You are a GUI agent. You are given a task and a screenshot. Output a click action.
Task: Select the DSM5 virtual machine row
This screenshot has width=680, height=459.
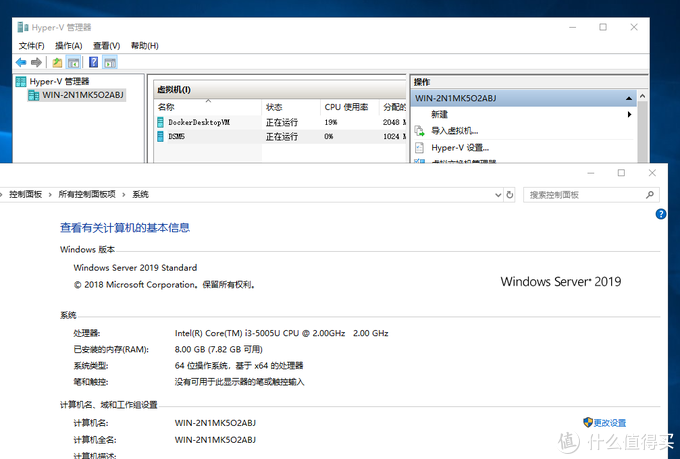click(281, 137)
